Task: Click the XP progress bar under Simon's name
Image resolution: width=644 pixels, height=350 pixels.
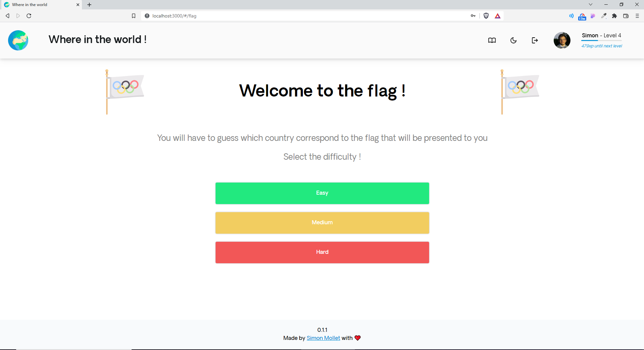Action: tap(601, 40)
